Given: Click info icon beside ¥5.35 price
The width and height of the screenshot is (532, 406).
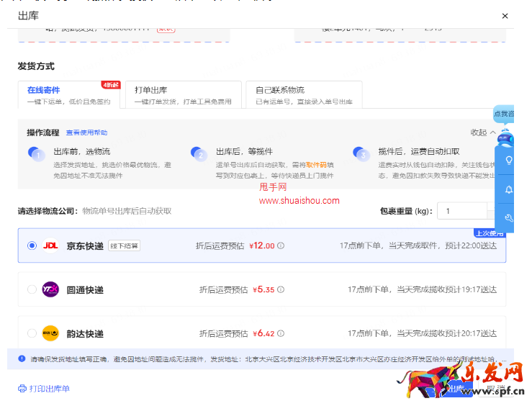Looking at the screenshot, I should [x=281, y=289].
